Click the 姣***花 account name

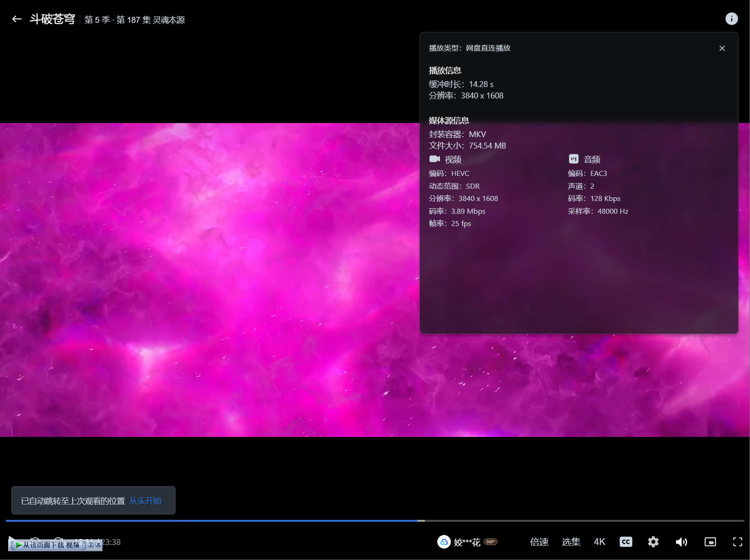[467, 542]
